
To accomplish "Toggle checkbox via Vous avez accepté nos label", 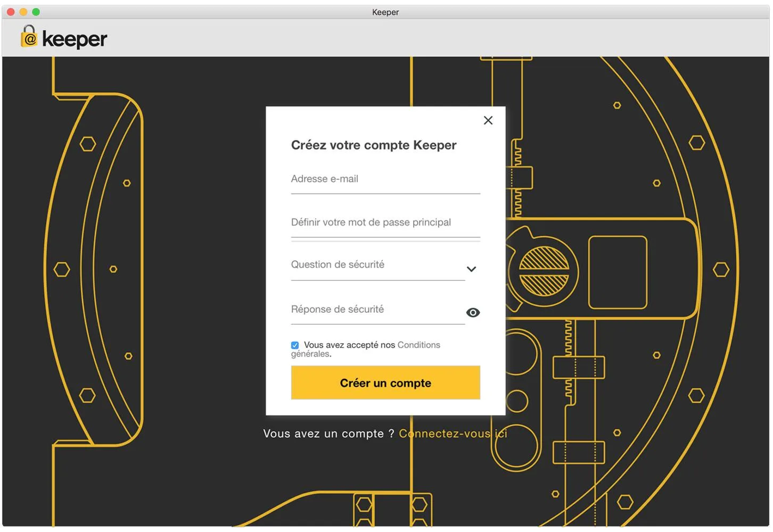I will (349, 345).
